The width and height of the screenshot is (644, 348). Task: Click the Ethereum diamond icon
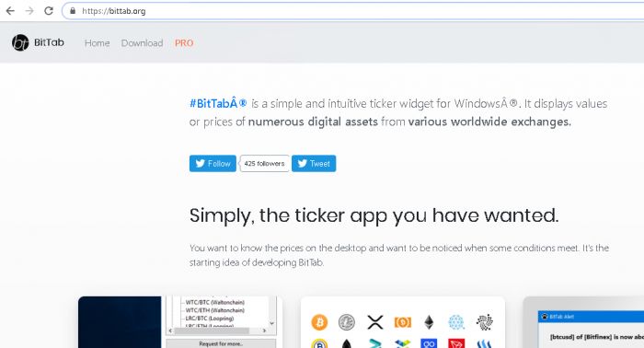click(430, 322)
